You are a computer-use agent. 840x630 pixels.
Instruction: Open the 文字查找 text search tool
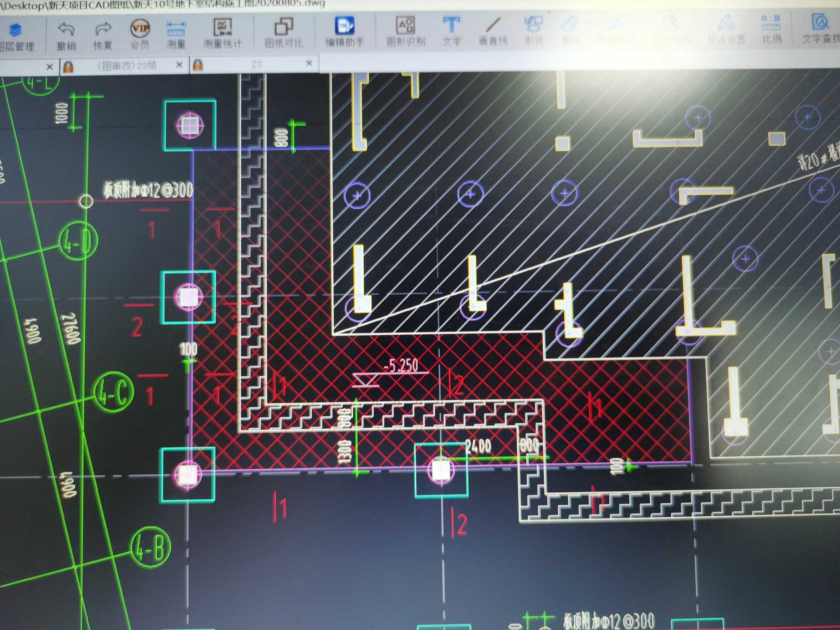821,29
